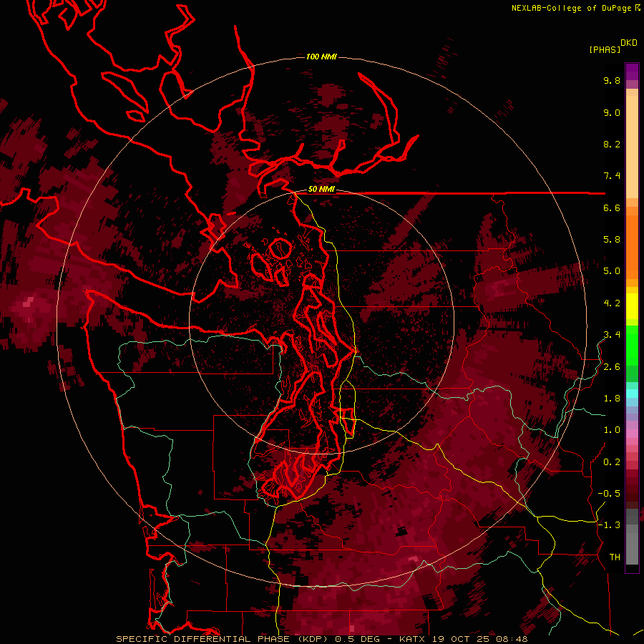Click the 9.8 legend value
This screenshot has height=644, width=644.
coord(612,80)
